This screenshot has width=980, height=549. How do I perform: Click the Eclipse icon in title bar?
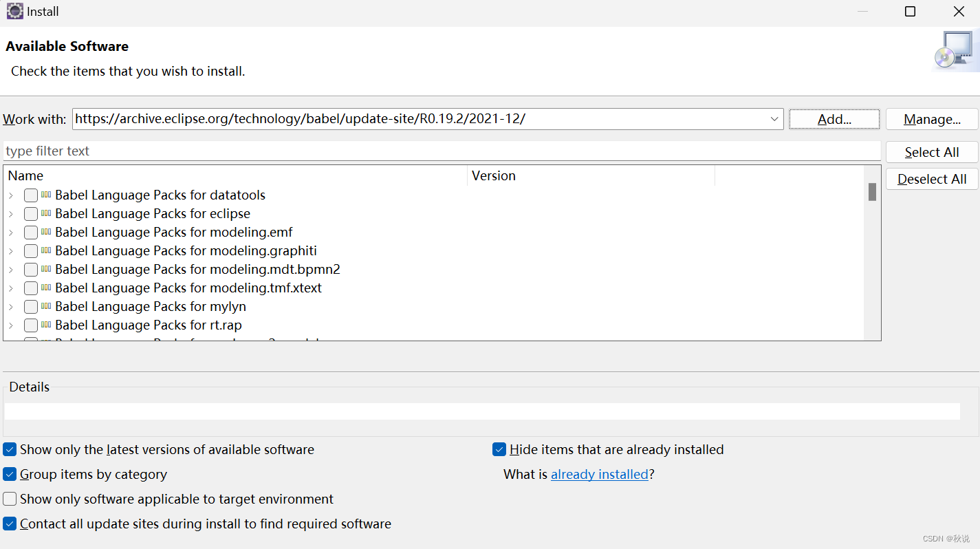click(x=14, y=11)
